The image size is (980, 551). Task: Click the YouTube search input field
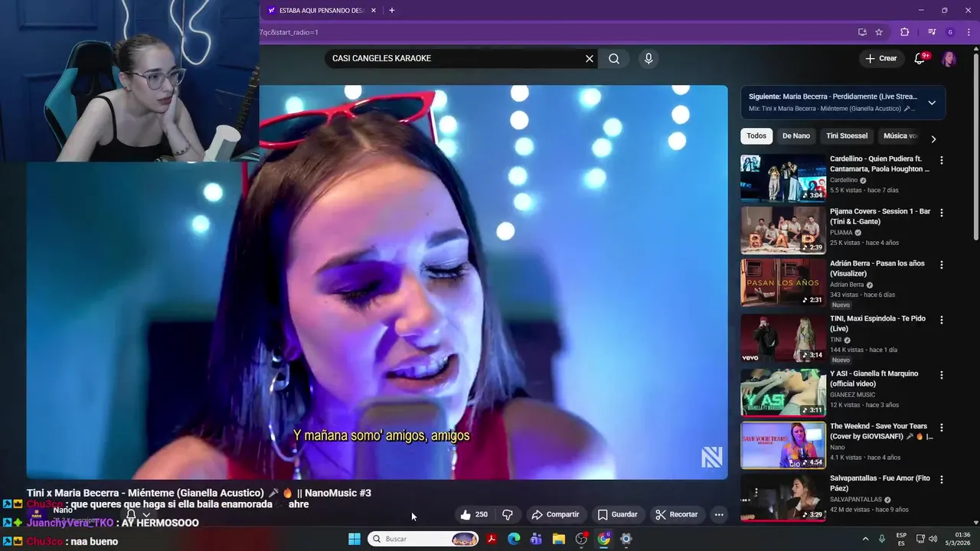pyautogui.click(x=456, y=59)
